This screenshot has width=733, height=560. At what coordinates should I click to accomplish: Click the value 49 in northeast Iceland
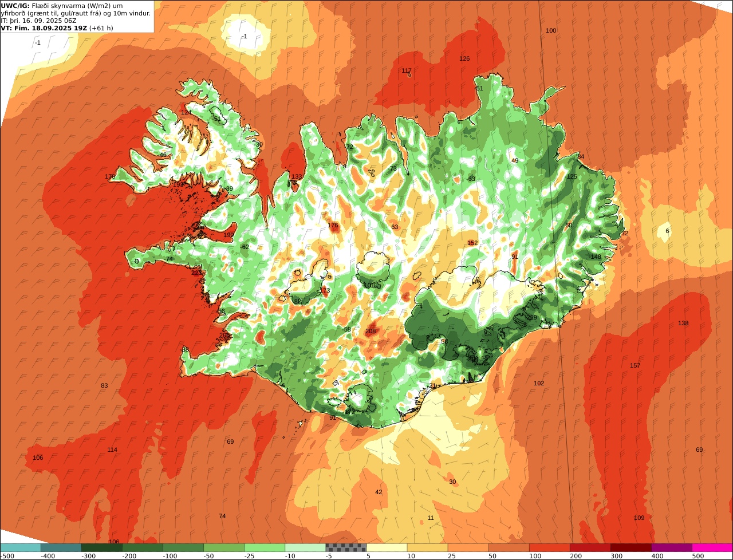(515, 161)
